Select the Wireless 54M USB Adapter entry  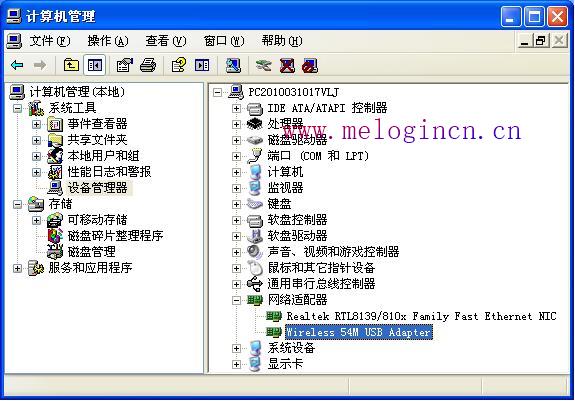(x=359, y=332)
